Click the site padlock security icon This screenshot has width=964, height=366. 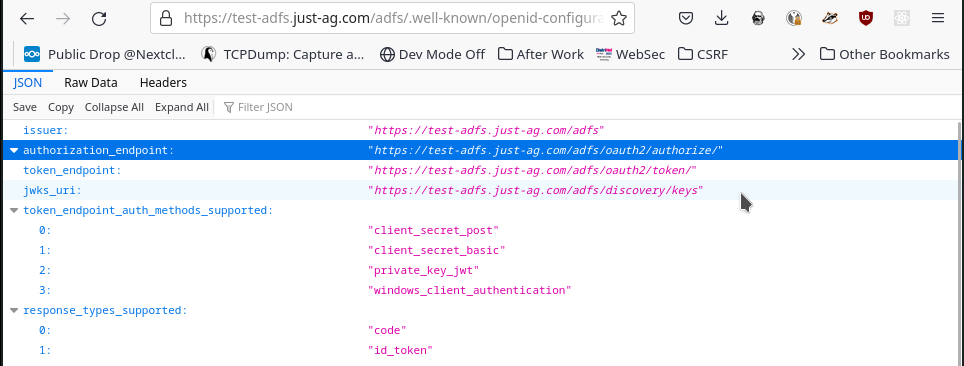click(165, 18)
